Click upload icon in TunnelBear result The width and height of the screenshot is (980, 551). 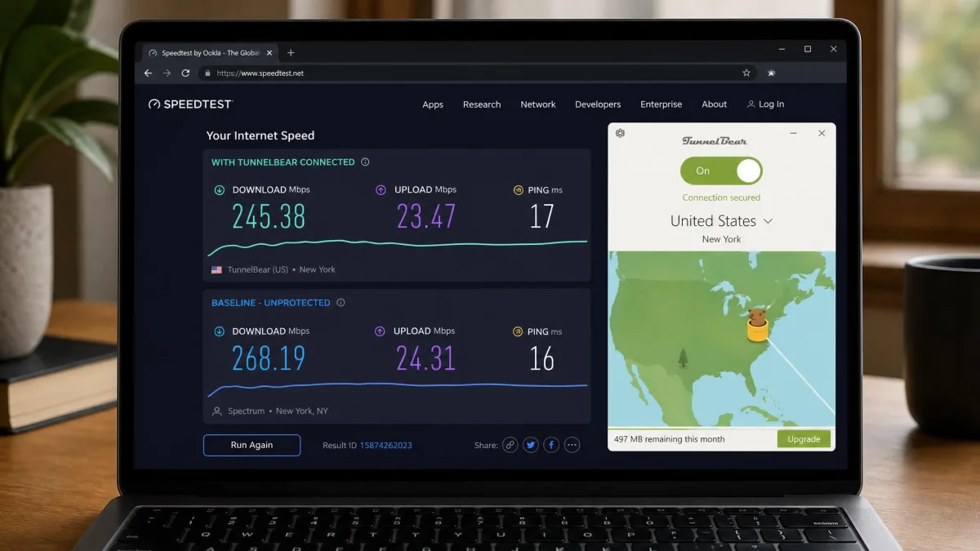[381, 190]
